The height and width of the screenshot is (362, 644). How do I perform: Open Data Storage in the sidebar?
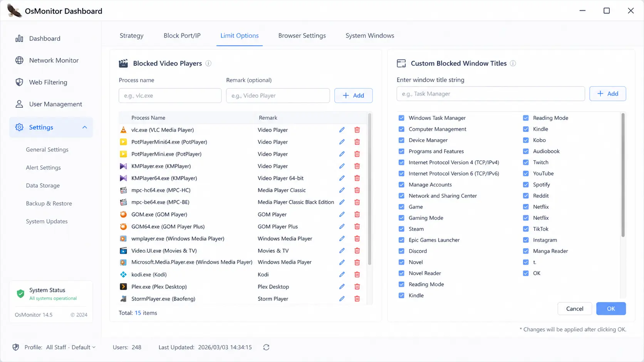pos(43,185)
